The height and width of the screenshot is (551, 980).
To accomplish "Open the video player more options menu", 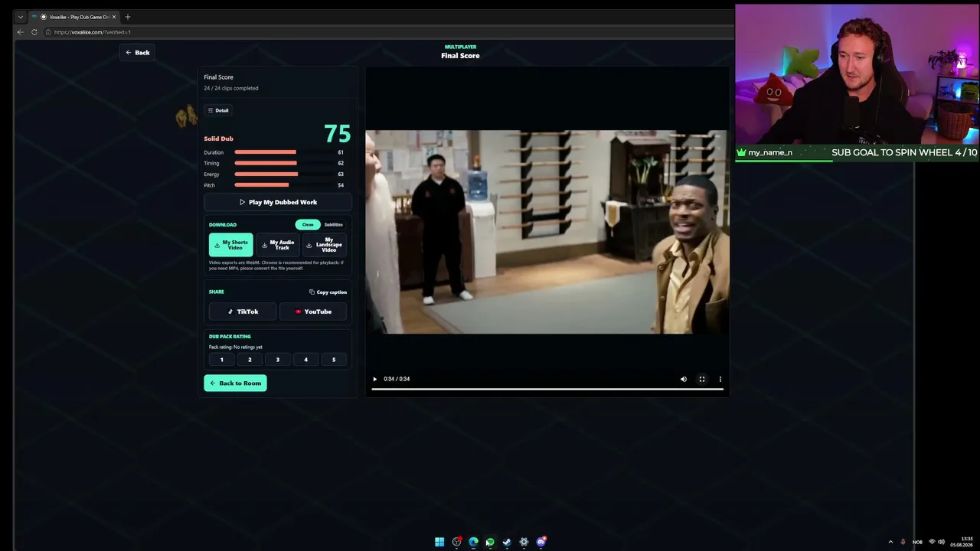I will click(720, 379).
